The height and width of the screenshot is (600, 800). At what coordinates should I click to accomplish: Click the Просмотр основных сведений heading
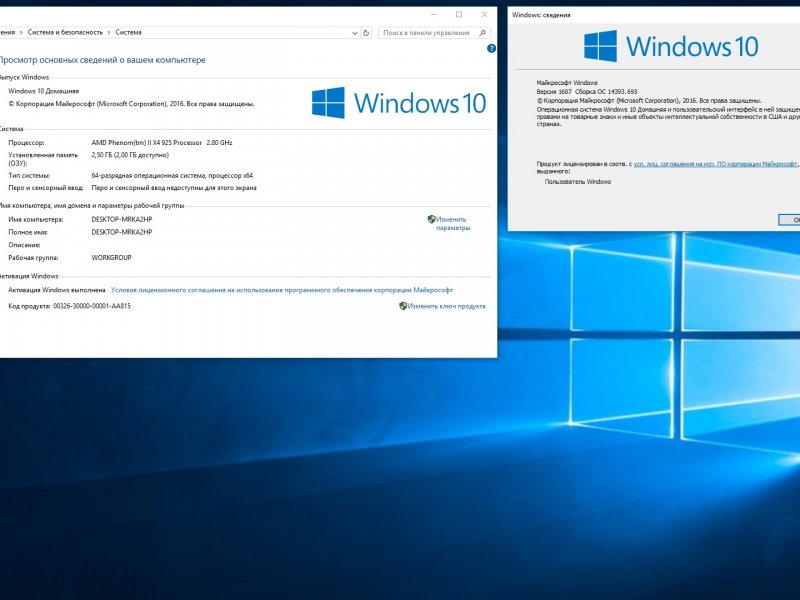click(102, 60)
